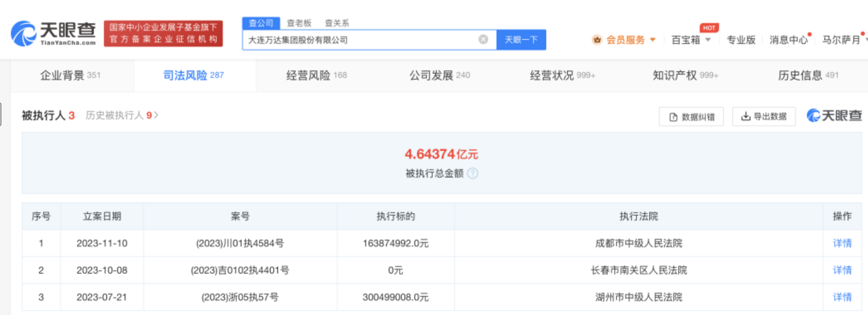868x315 pixels.
Task: Open 详情 for case (2023)川01执4584号
Action: [842, 243]
